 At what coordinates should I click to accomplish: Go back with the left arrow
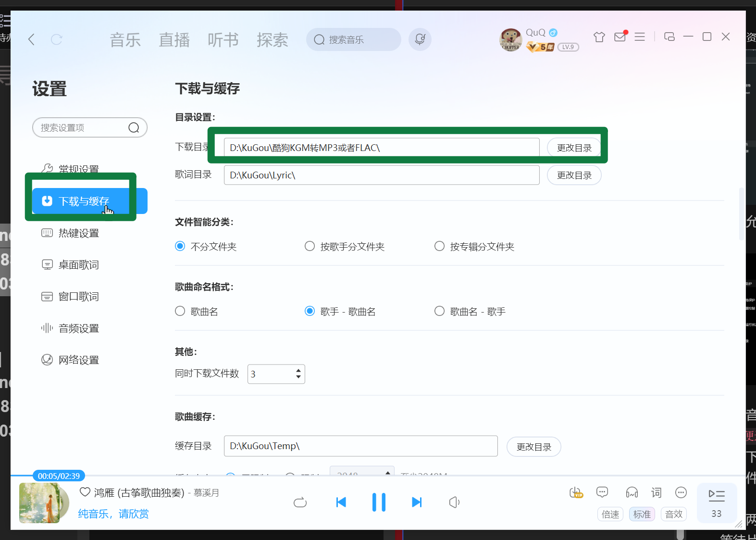click(32, 39)
